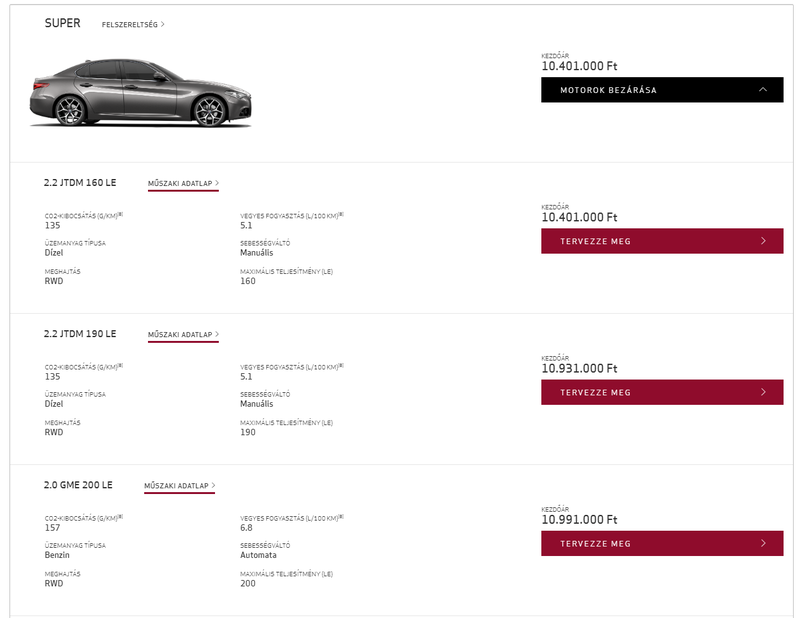Click CO2 value 157 for 2.0 GME
The width and height of the screenshot is (800, 618).
coord(53,528)
